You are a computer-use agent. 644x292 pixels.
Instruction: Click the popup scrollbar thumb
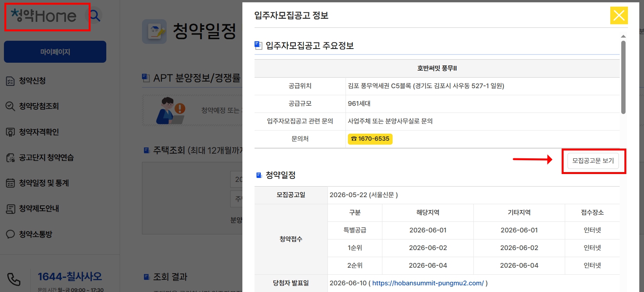[x=623, y=77]
